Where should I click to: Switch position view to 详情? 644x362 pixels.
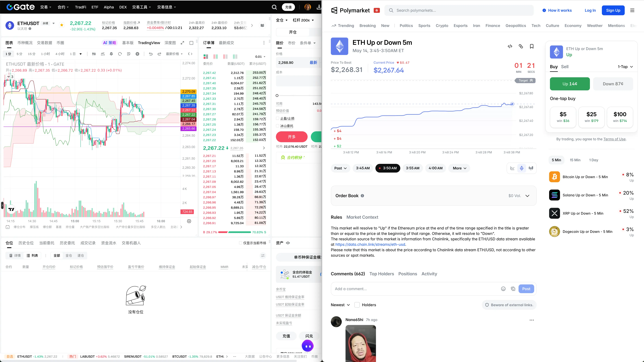[x=15, y=255]
